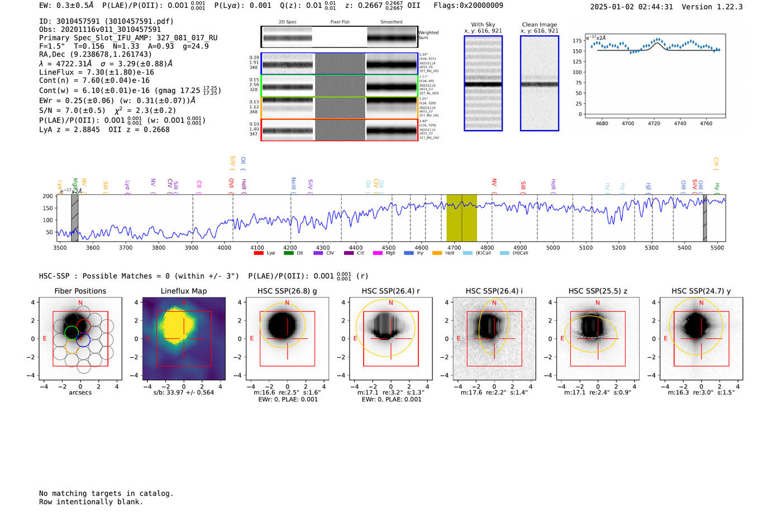The image size is (782, 532).
Task: Click the hatched gray band near 5460
Action: point(705,218)
